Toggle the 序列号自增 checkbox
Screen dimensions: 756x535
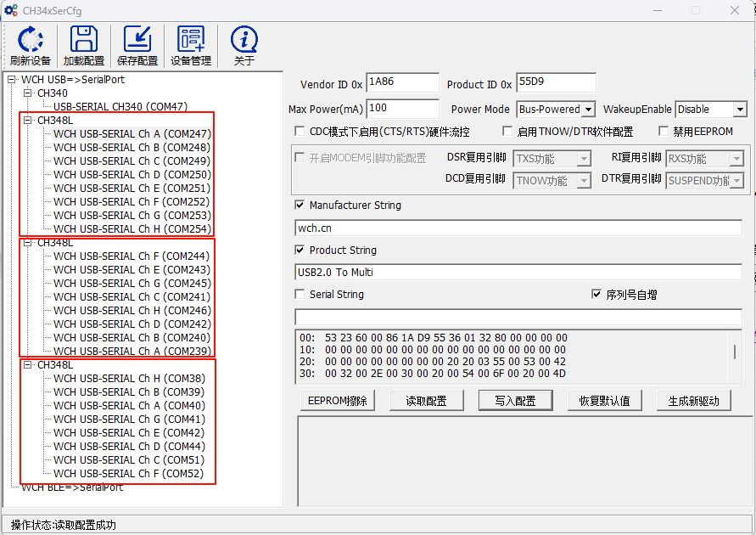pos(596,295)
